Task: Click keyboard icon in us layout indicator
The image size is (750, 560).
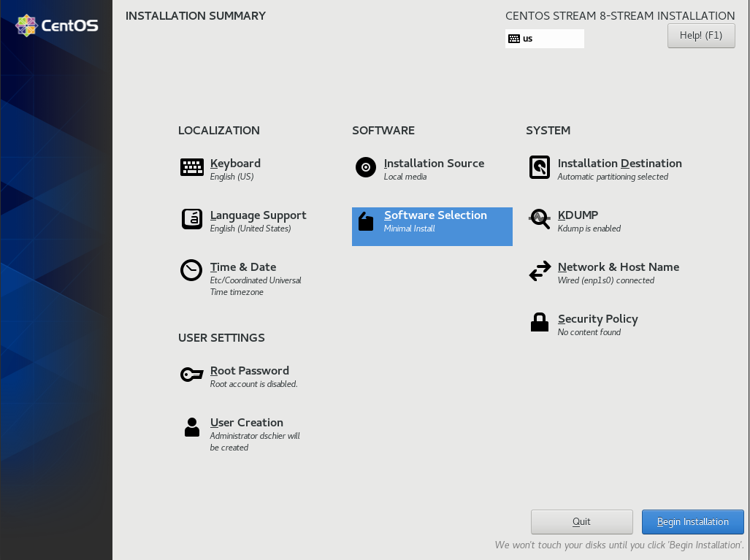Action: click(x=514, y=39)
